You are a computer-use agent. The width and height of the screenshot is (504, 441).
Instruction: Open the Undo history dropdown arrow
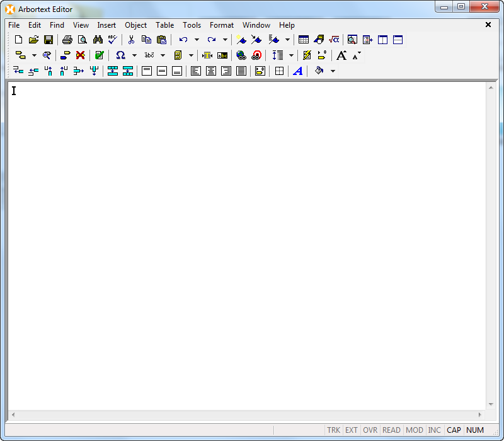pos(197,40)
